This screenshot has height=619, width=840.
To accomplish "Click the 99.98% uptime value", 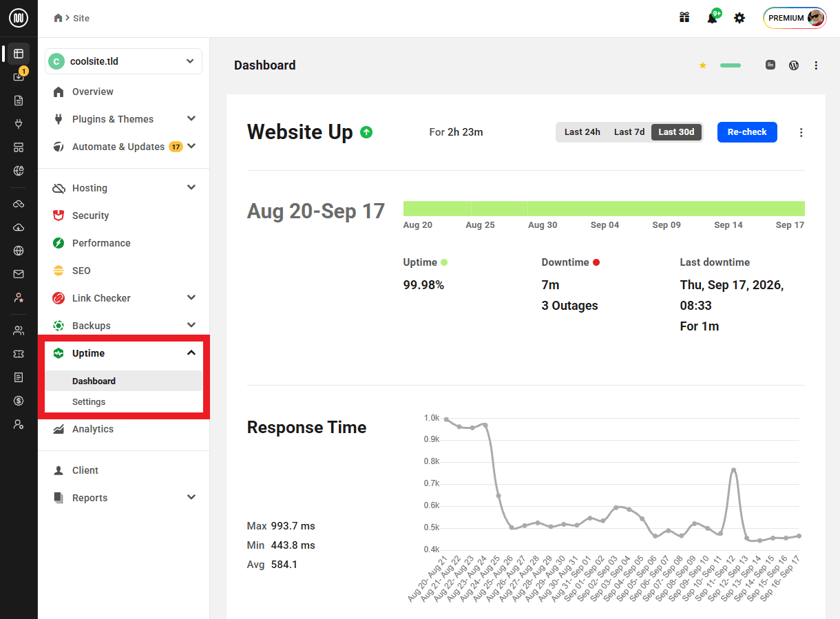I will tap(423, 285).
